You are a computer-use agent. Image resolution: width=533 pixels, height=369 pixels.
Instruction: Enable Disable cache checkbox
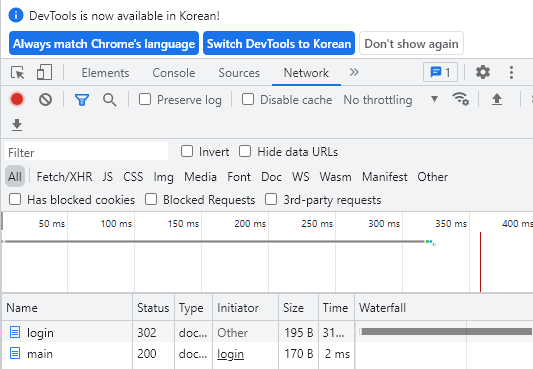[247, 99]
